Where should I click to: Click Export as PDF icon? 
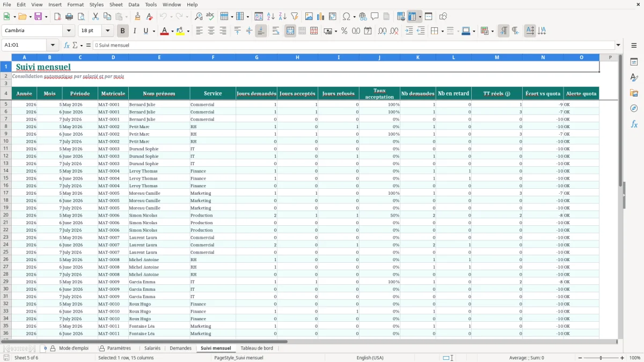tap(57, 17)
